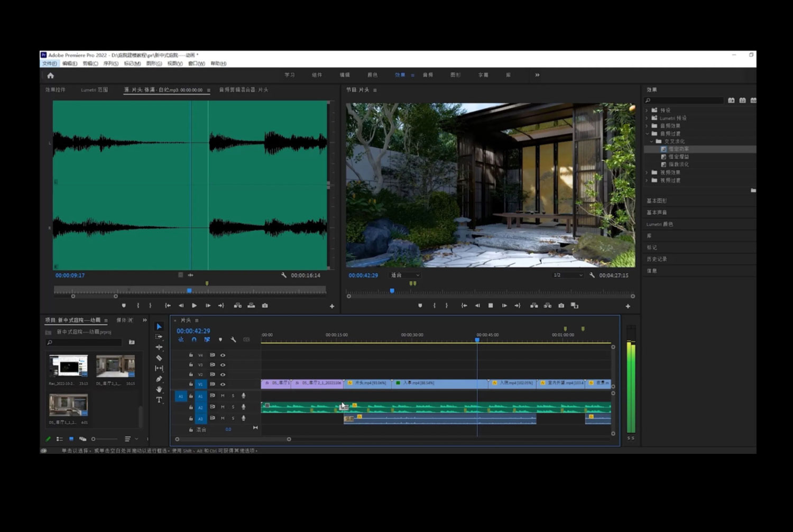
Task: Open the 文件(F) menu
Action: coord(49,63)
